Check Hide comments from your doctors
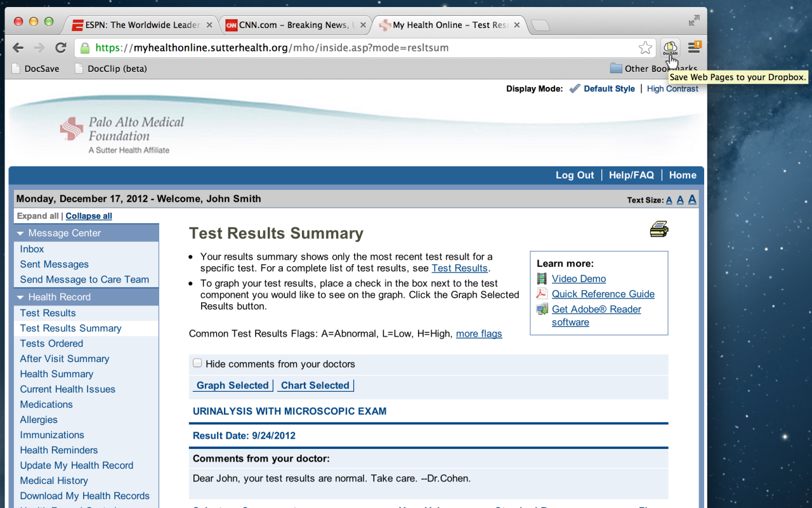Screen dimensions: 812x508 [197, 363]
